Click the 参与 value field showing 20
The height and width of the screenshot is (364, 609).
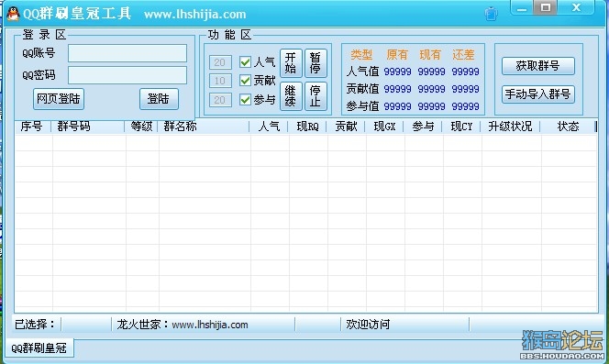click(x=220, y=100)
